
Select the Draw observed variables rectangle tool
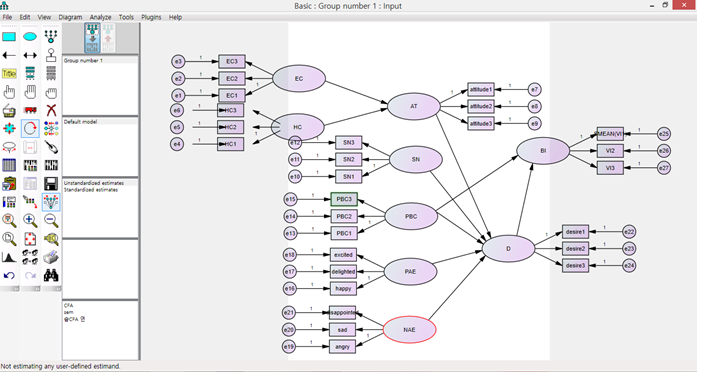tap(9, 37)
